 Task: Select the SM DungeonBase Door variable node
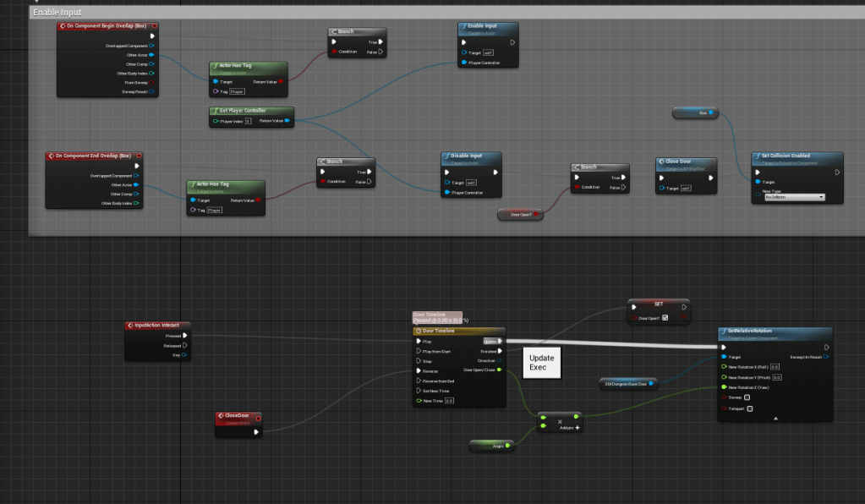[625, 384]
